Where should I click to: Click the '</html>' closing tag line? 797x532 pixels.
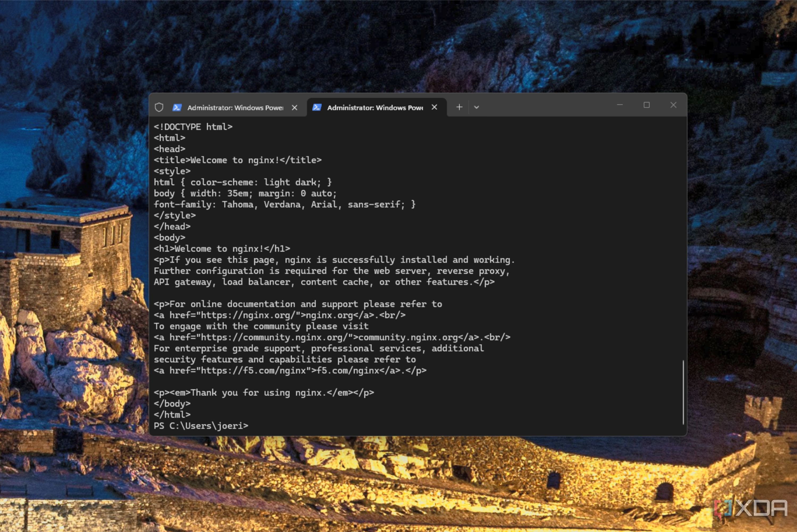pos(172,415)
